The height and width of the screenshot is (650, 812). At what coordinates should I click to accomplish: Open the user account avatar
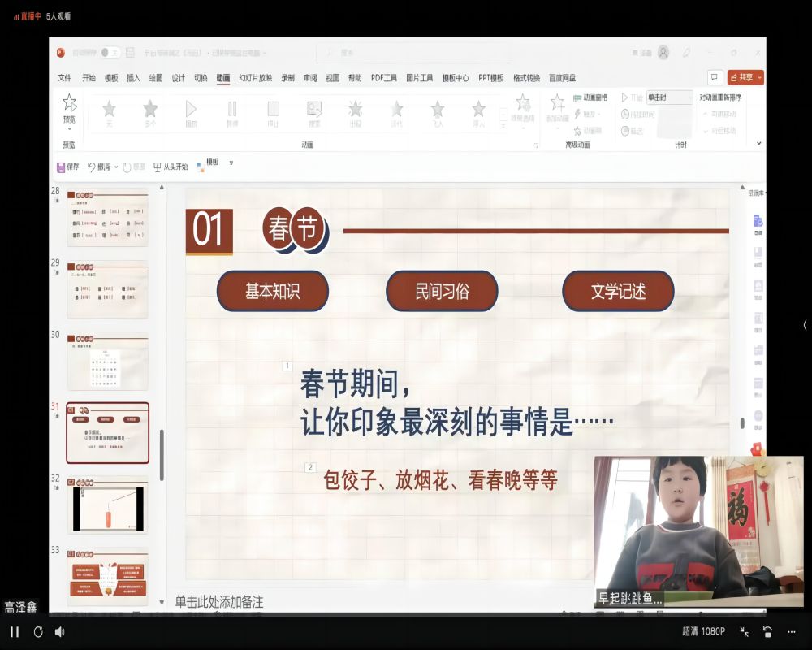coord(663,52)
